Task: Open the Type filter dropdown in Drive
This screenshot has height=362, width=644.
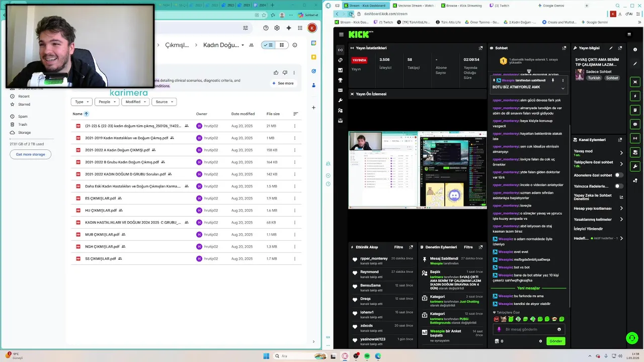Action: 82,102
